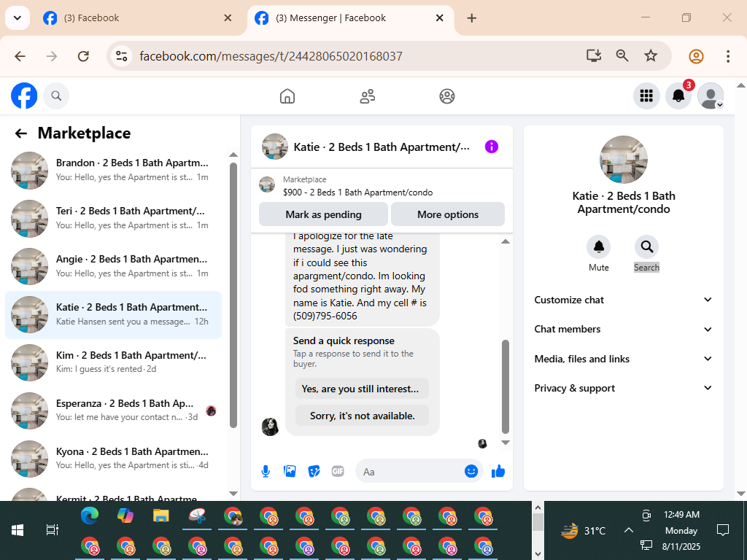Send quick reply Sorry, it's not available
This screenshot has height=560, width=747.
(x=362, y=416)
